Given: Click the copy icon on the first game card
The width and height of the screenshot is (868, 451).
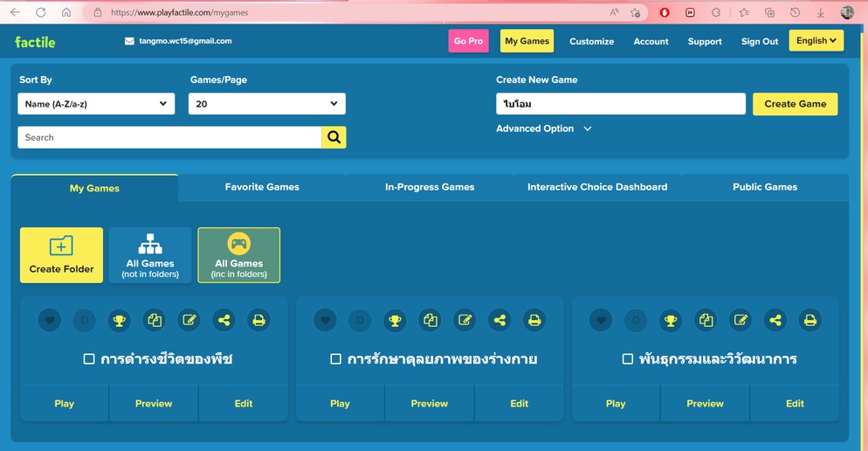Looking at the screenshot, I should click(x=155, y=321).
